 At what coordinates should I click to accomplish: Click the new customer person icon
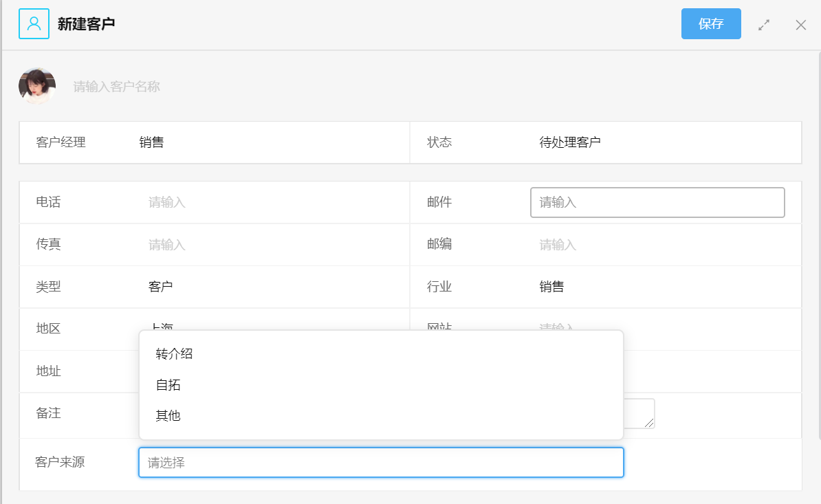tap(34, 24)
